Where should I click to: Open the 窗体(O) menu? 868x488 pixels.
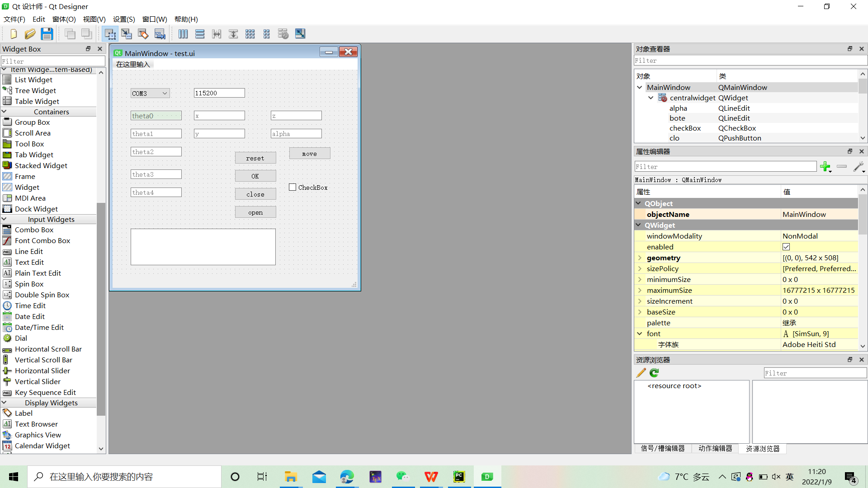pyautogui.click(x=64, y=19)
